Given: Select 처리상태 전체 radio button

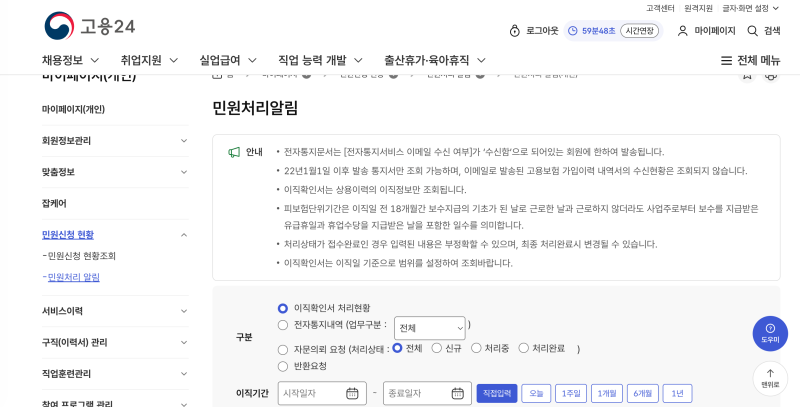Looking at the screenshot, I should [397, 348].
